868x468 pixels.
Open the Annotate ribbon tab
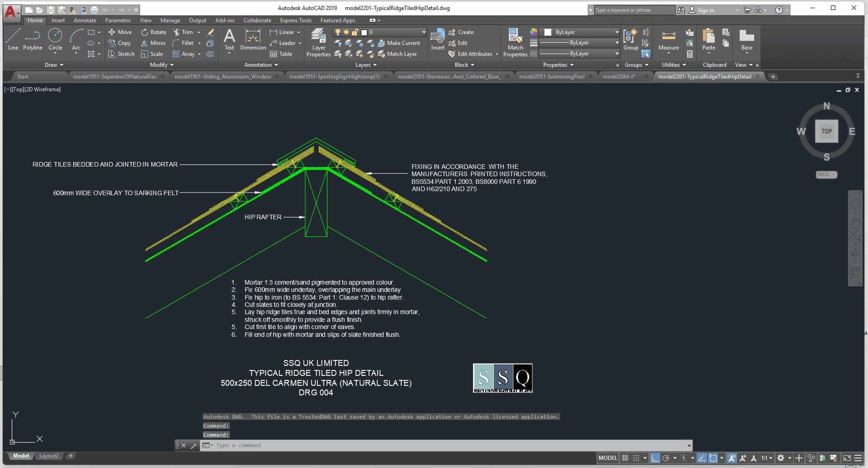pyautogui.click(x=85, y=20)
